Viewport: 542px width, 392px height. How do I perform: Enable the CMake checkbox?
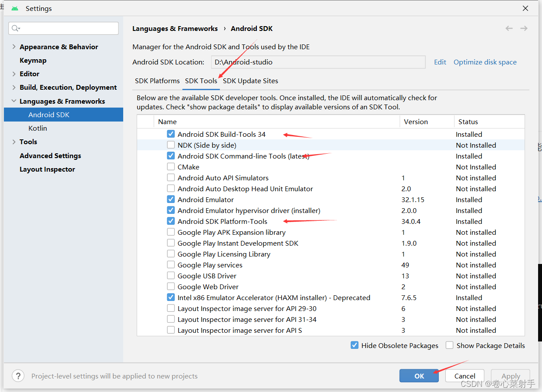point(171,167)
